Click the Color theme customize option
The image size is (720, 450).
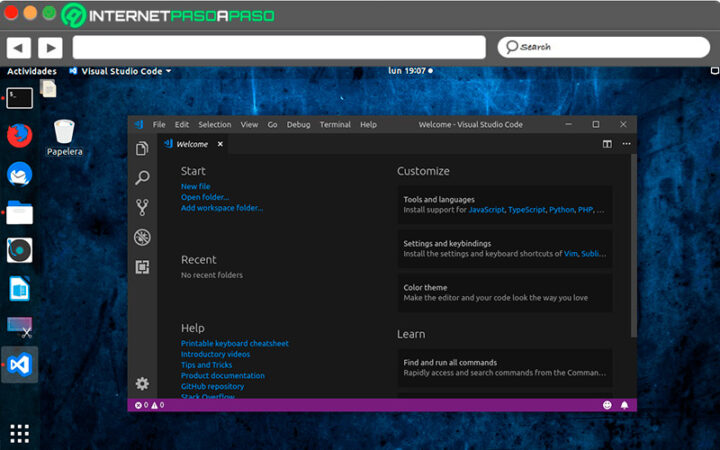[x=504, y=292]
